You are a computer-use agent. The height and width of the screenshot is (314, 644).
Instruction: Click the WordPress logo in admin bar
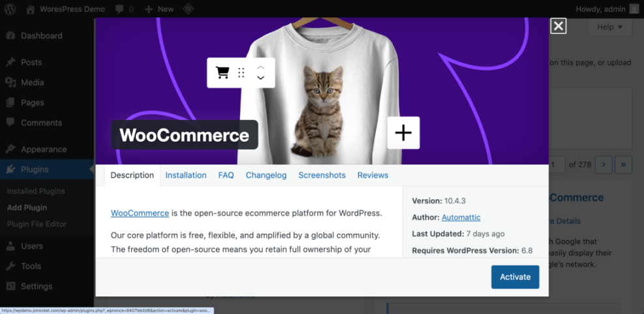pos(10,9)
